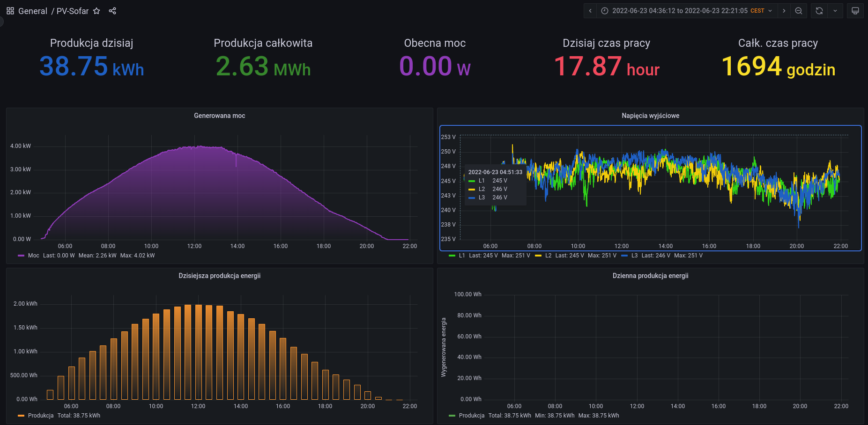Open Generowana moc panel title menu
The height and width of the screenshot is (425, 868).
[220, 116]
